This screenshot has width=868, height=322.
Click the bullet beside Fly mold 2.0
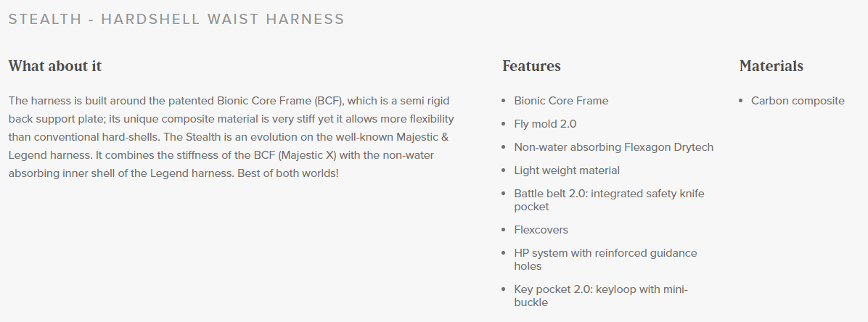click(503, 124)
